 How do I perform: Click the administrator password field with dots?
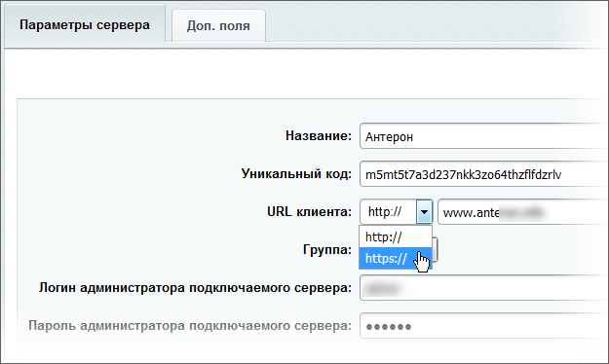point(484,326)
